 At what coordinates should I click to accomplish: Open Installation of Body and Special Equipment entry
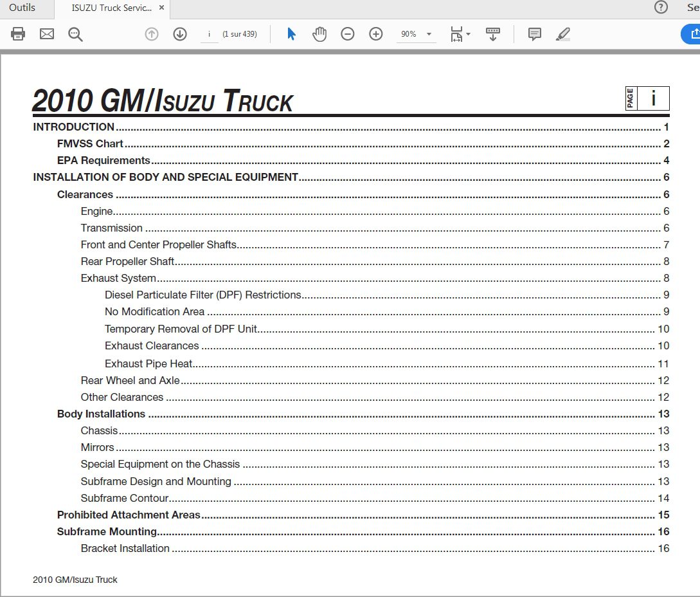[x=351, y=177]
